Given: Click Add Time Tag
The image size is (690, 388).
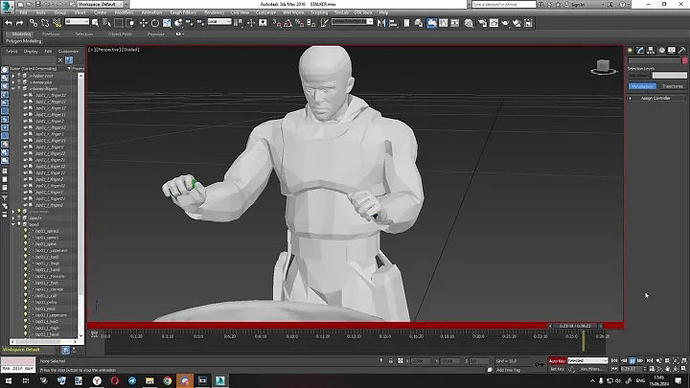Looking at the screenshot, I should (x=508, y=370).
